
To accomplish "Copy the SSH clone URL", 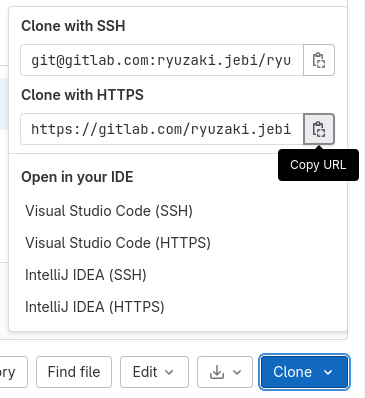I will tap(319, 60).
